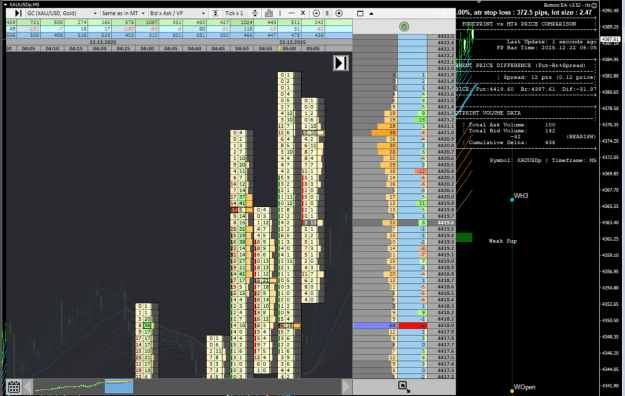625x396 pixels.
Task: Collapse the toolbar with the up triangle
Action: tap(371, 13)
